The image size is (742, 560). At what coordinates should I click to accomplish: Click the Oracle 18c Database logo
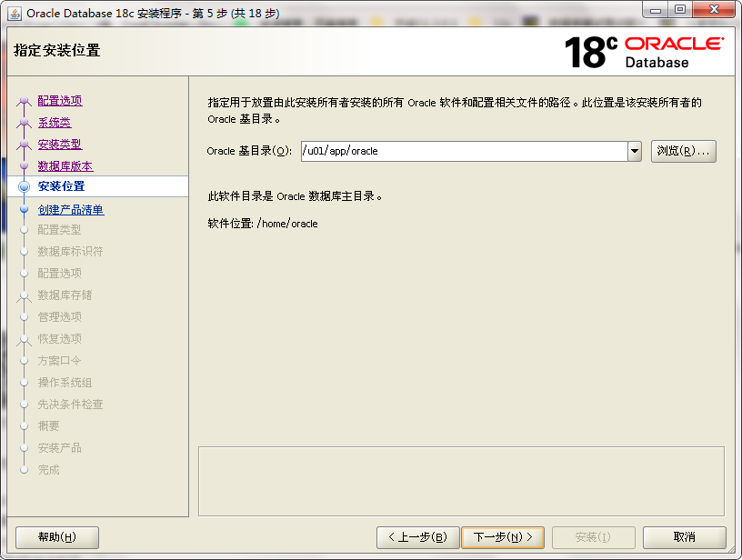coord(644,52)
